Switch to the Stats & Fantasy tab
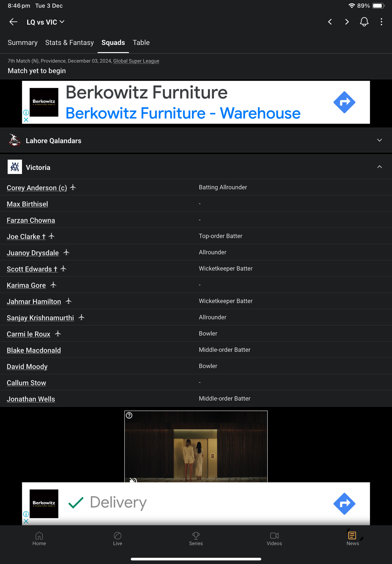 point(70,43)
